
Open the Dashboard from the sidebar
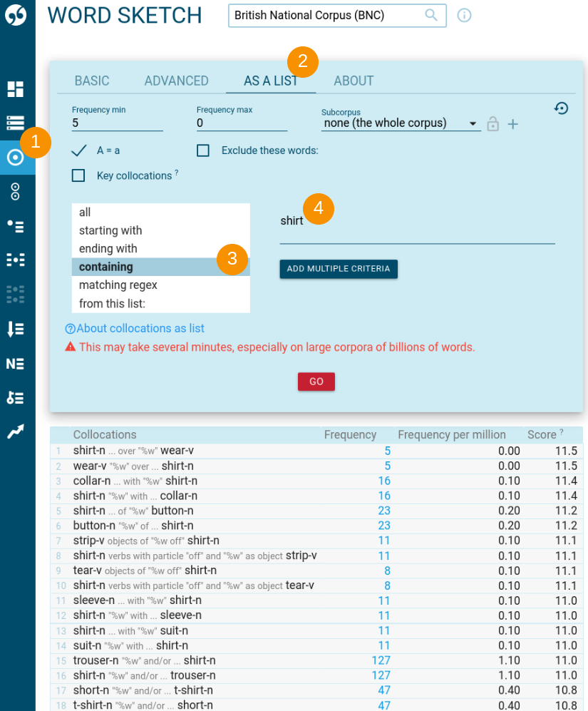(16, 89)
